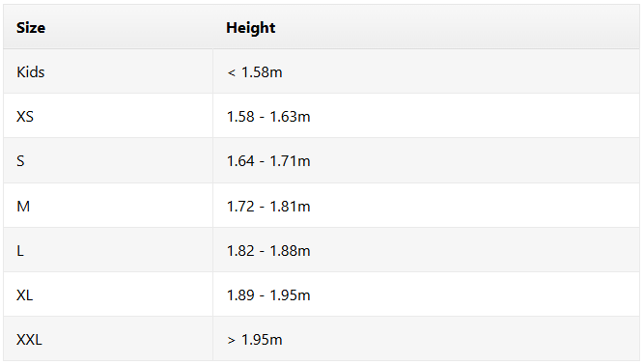This screenshot has height=364, width=644.
Task: Click the 1.82 - 1.88m height value
Action: 268,250
